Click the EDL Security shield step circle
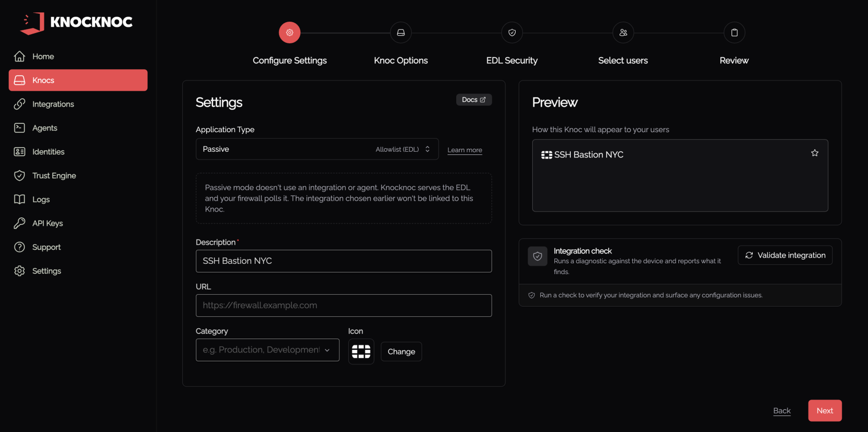The height and width of the screenshot is (432, 868). click(512, 33)
